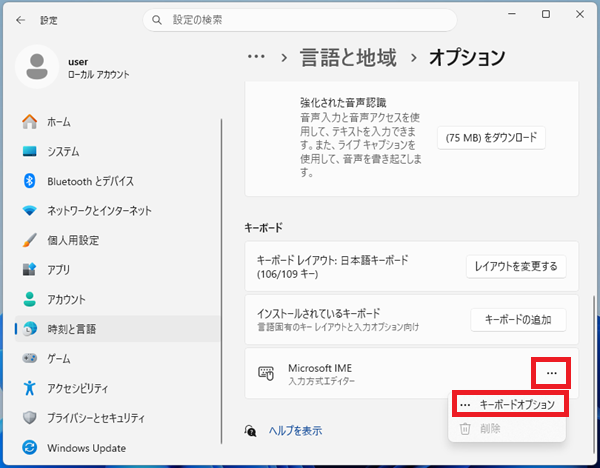600x468 pixels.
Task: Open アプリ settings
Action: pyautogui.click(x=58, y=270)
